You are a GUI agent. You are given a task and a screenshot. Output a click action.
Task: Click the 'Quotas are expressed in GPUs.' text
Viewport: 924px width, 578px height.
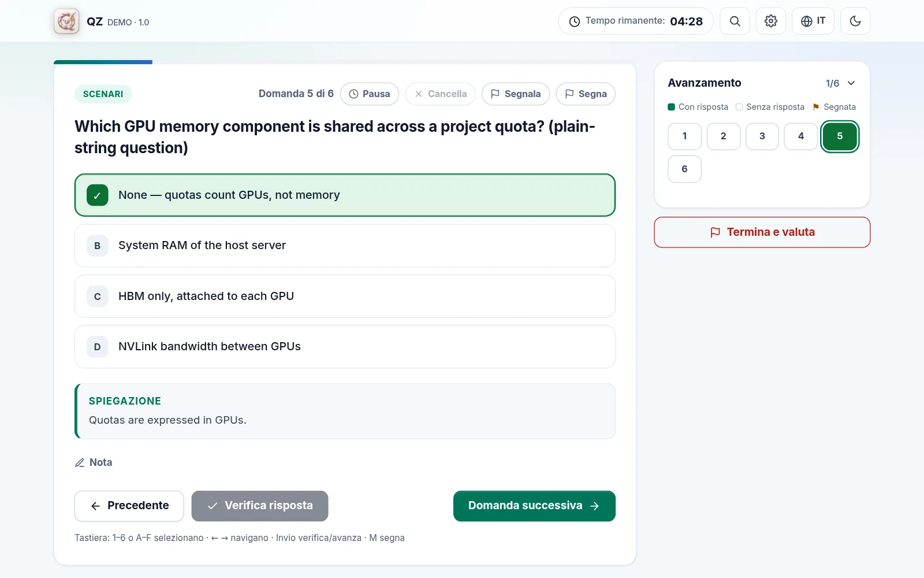coord(167,420)
